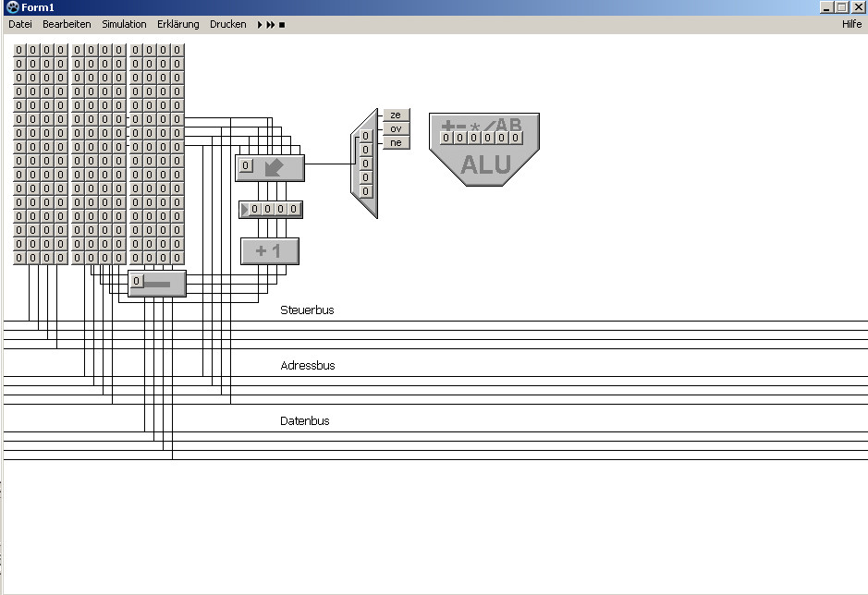
Task: Open the Datei menu
Action: [20, 25]
